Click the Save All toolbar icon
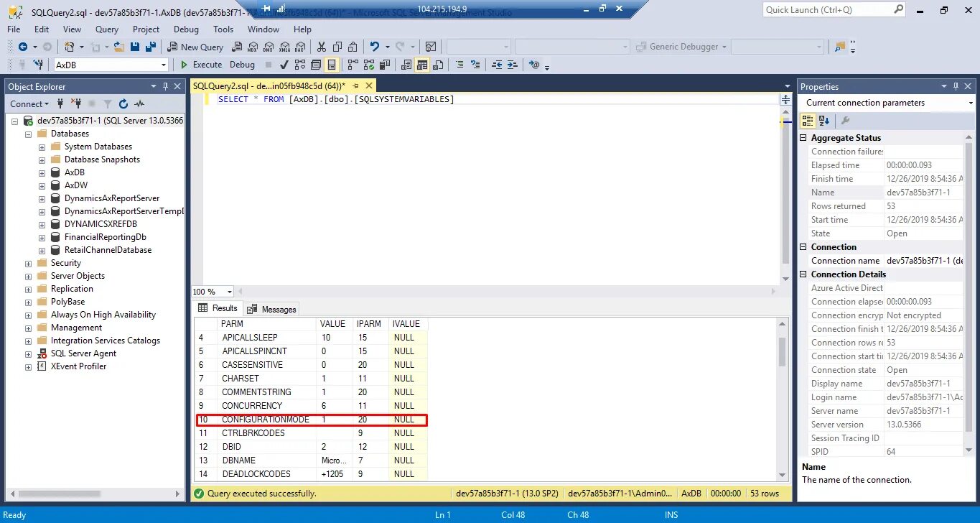This screenshot has height=523, width=980. 151,47
